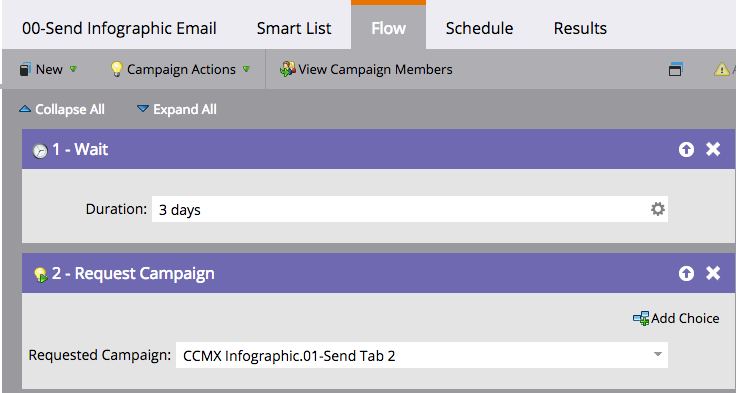Viewport: 736px width, 393px height.
Task: Delete the Request Campaign flow step
Action: click(x=713, y=273)
